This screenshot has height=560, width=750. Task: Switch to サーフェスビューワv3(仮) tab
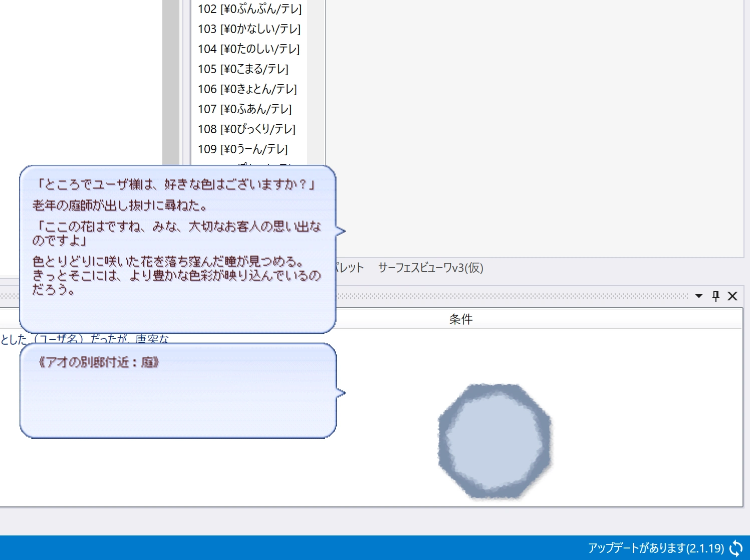pyautogui.click(x=430, y=268)
